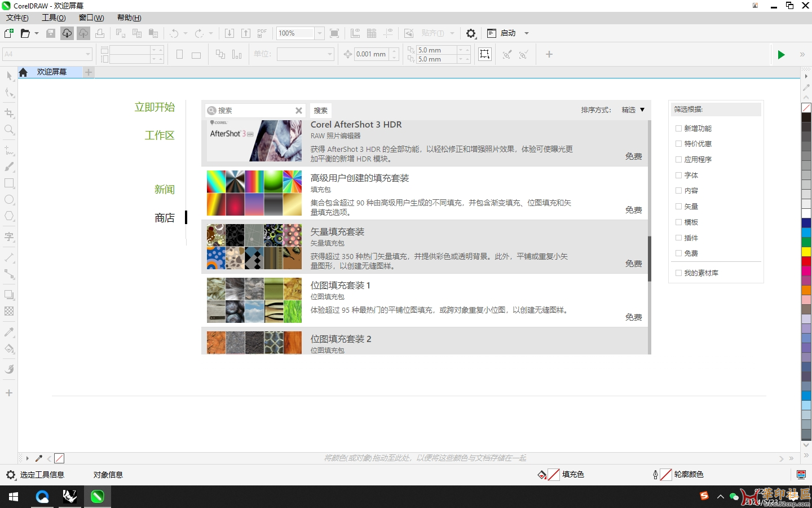Click the Open file folder icon
Image resolution: width=812 pixels, height=508 pixels.
point(25,33)
